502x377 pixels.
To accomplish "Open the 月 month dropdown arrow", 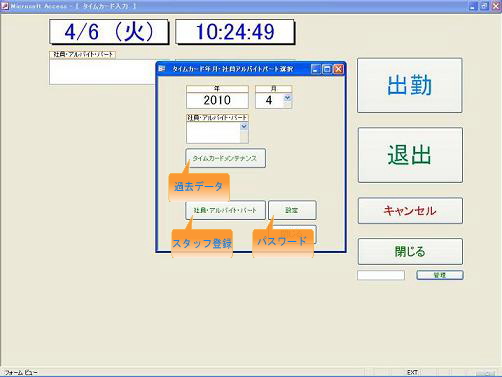I will [x=287, y=98].
